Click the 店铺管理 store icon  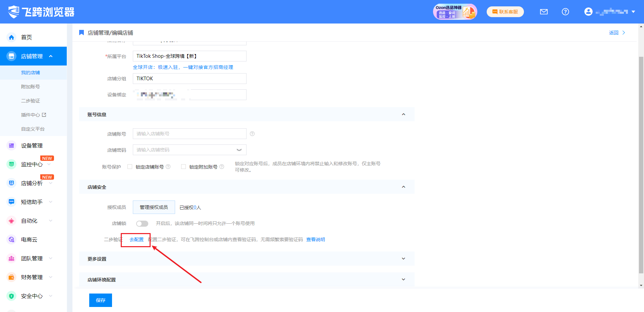point(11,56)
